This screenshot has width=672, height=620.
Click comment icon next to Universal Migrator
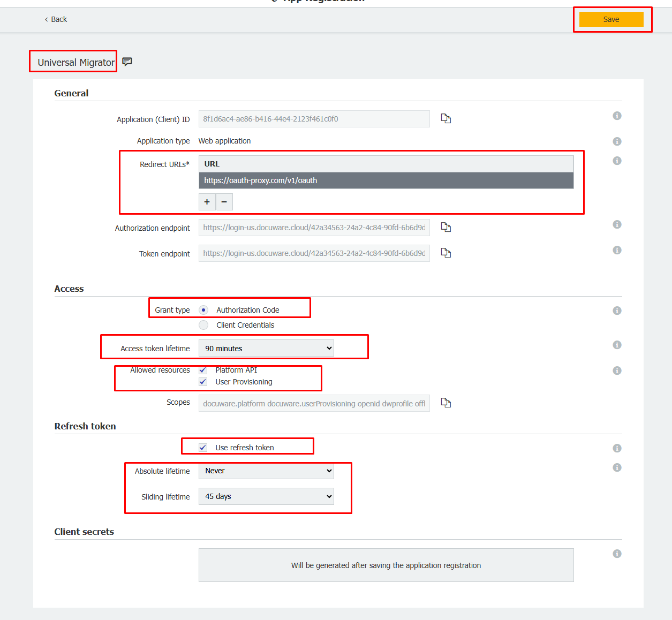pos(127,62)
